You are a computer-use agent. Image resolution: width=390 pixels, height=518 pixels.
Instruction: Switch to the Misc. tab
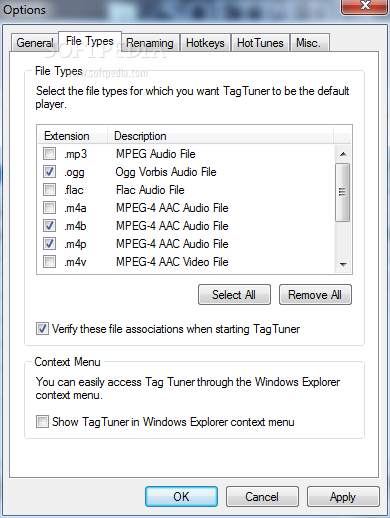(309, 43)
